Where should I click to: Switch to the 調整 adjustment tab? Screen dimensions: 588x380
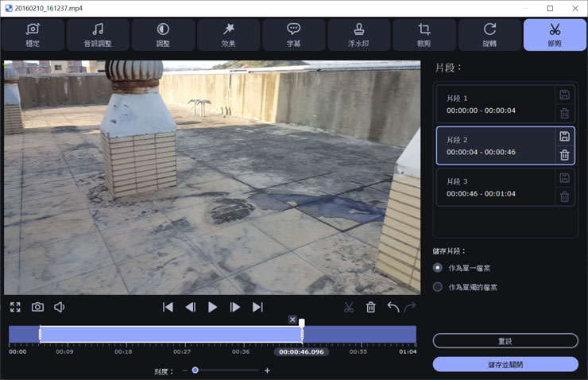point(163,34)
